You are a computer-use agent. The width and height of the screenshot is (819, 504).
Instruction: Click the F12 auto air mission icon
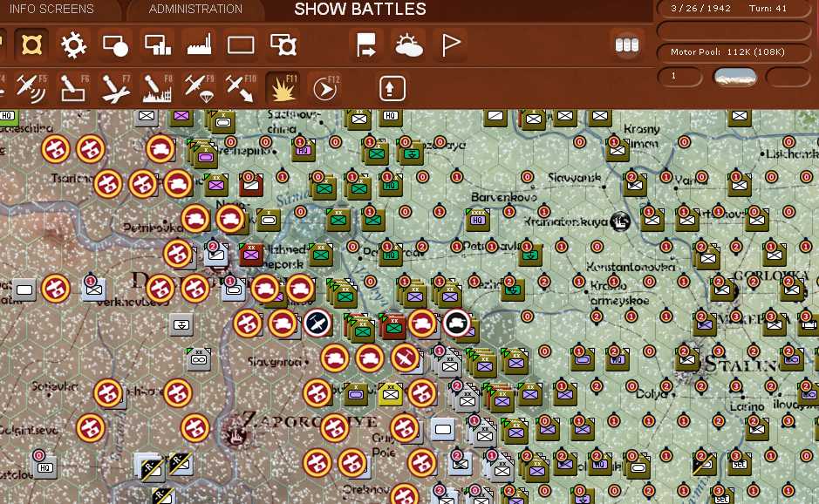click(x=324, y=88)
